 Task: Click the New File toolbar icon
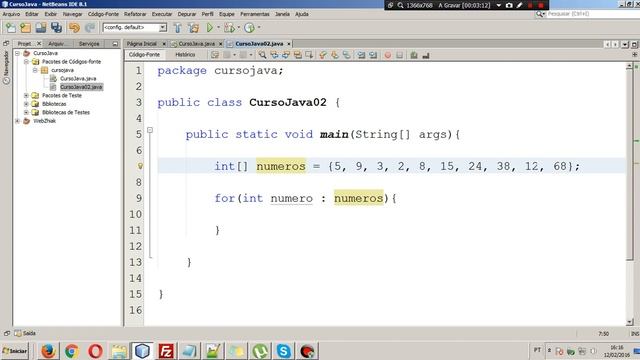[11, 28]
